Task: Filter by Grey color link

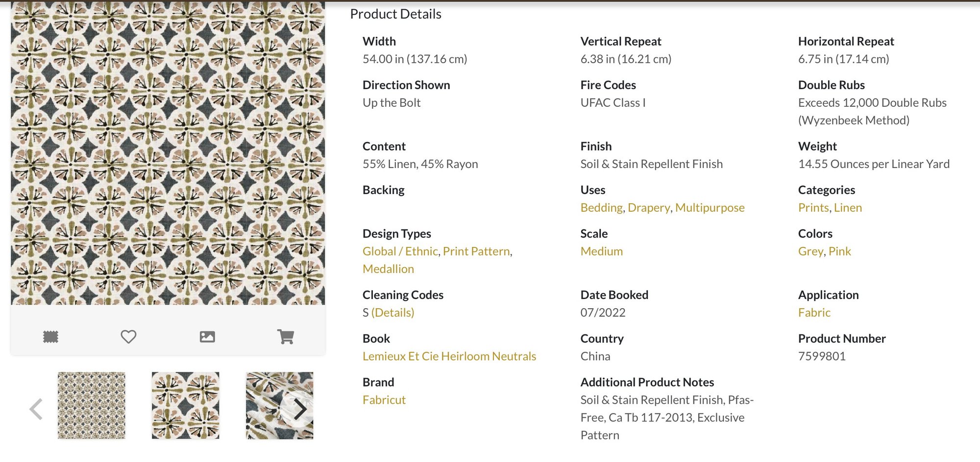Action: [810, 251]
